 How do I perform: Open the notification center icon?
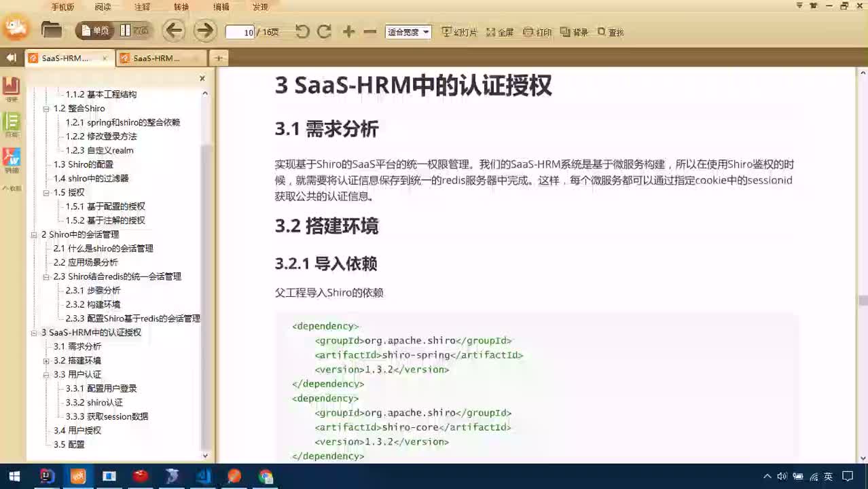[x=848, y=477]
